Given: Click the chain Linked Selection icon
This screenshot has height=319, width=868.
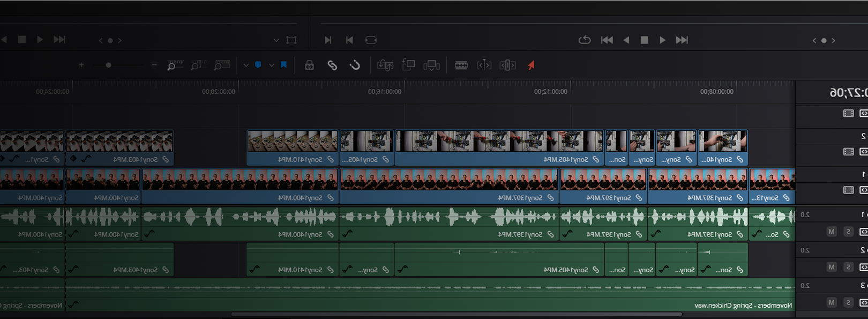Looking at the screenshot, I should (332, 65).
